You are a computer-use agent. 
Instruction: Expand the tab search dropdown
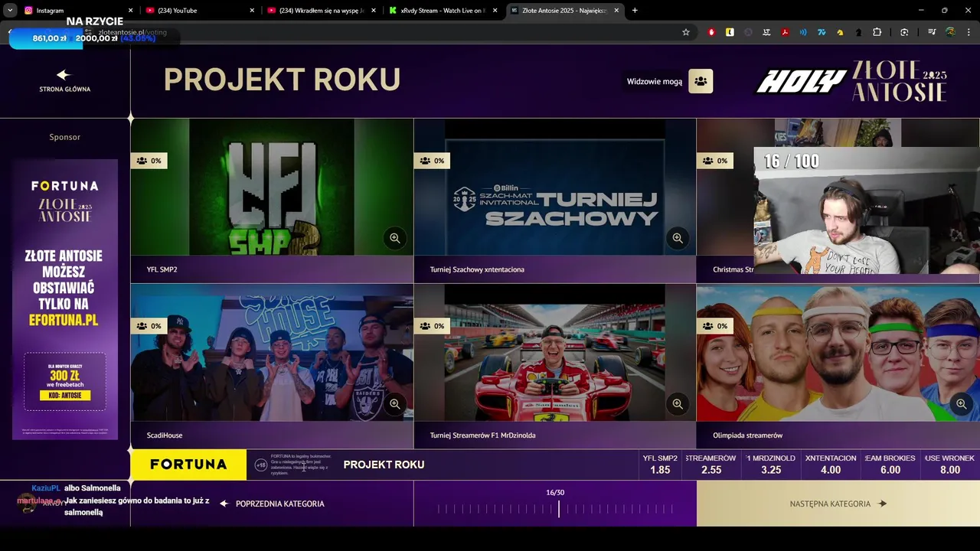pyautogui.click(x=10, y=10)
